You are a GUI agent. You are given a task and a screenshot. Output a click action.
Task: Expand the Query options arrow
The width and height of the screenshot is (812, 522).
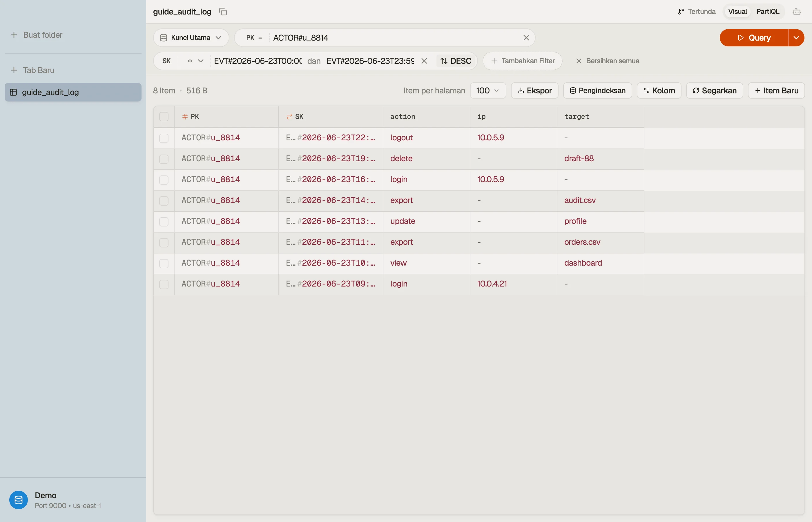[x=796, y=38]
